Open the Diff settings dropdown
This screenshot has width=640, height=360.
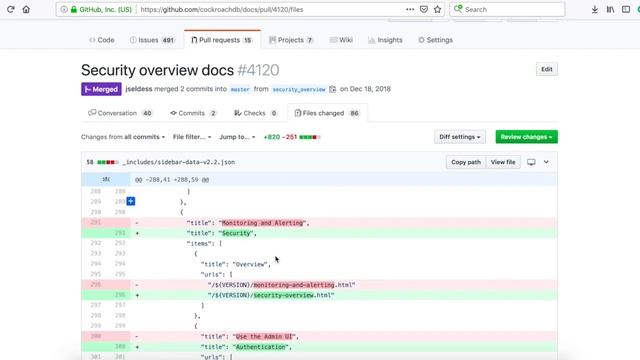(x=460, y=137)
